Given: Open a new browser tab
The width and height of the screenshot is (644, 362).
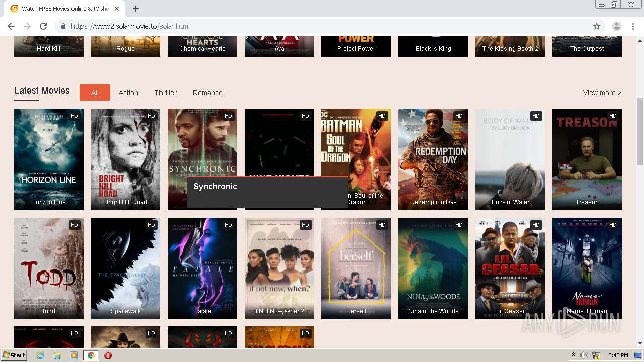Looking at the screenshot, I should point(136,9).
